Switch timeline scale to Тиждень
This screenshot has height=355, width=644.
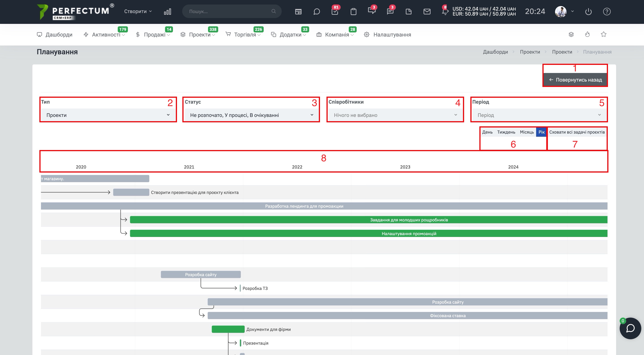506,132
